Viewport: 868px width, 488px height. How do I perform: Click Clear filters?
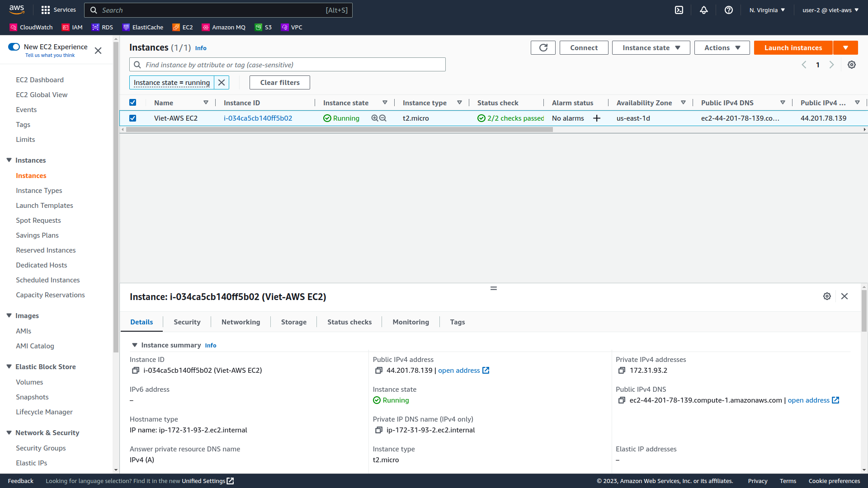(x=280, y=82)
